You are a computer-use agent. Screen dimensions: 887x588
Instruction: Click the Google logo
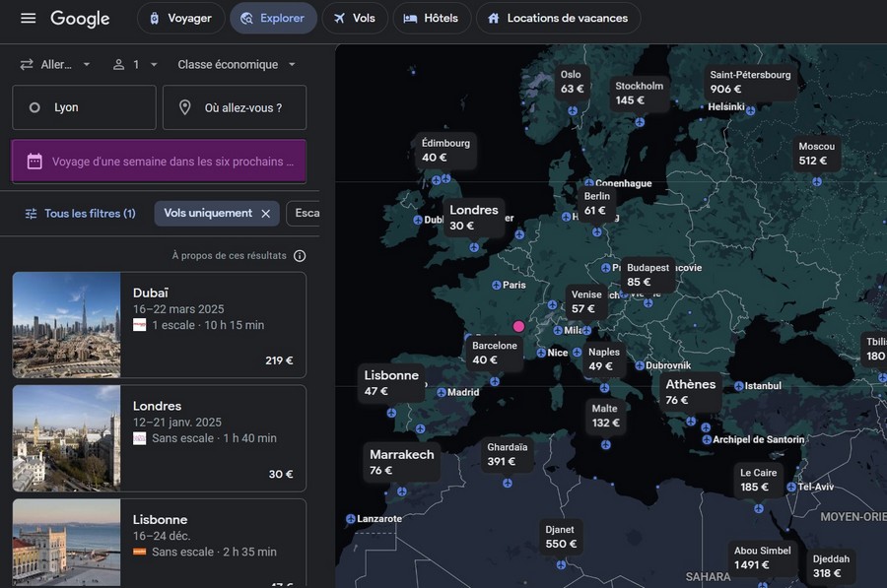pos(80,19)
